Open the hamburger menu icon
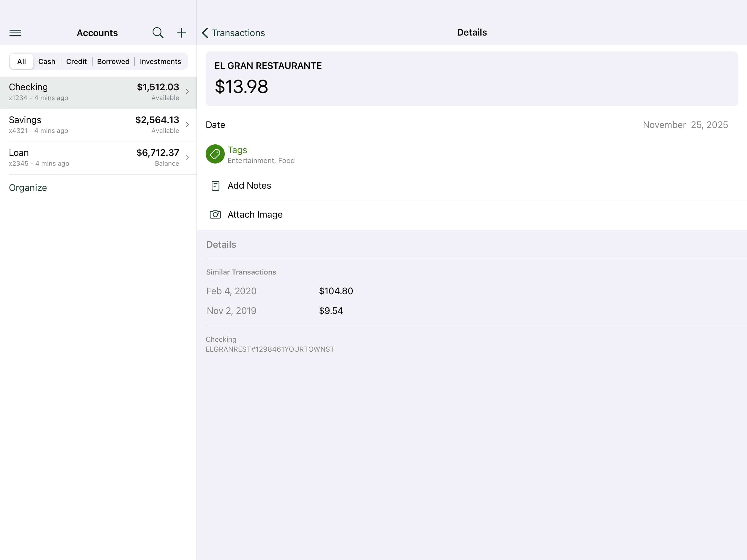This screenshot has width=747, height=560. [x=15, y=33]
